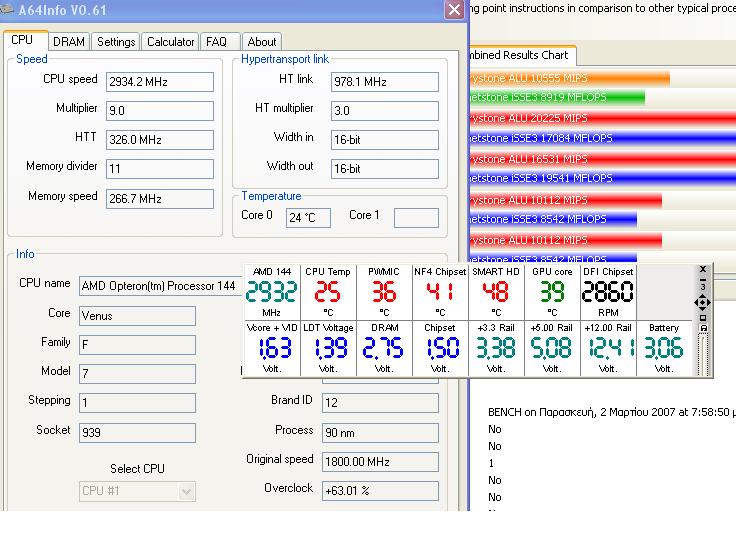Click the HTT field showing 326.0 MHz

click(160, 140)
